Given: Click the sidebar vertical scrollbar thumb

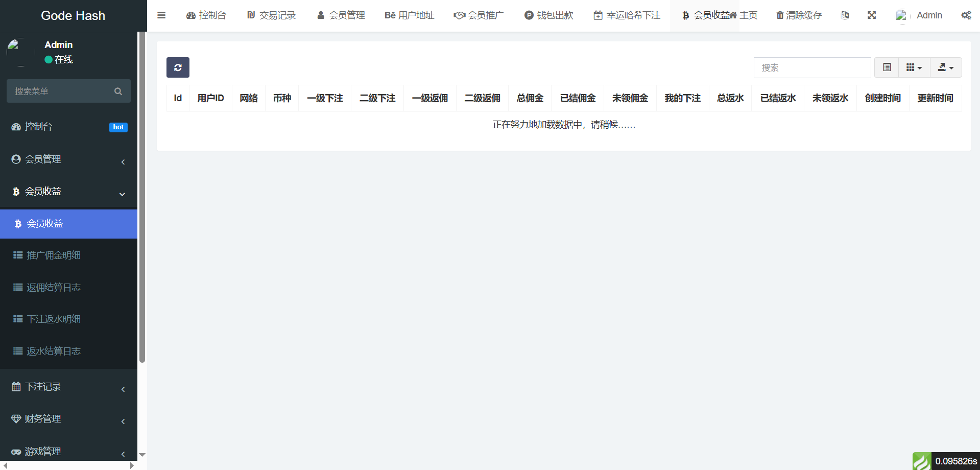Looking at the screenshot, I should [x=142, y=197].
